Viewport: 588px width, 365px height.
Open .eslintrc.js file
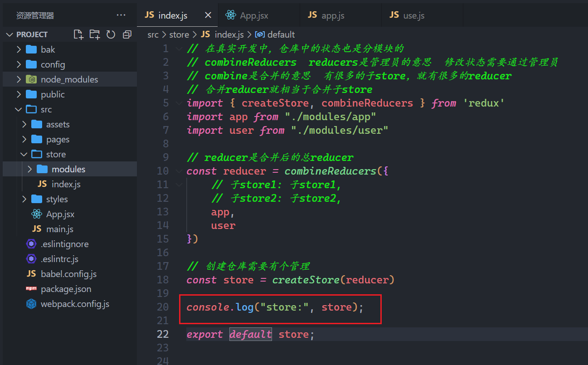pos(59,259)
